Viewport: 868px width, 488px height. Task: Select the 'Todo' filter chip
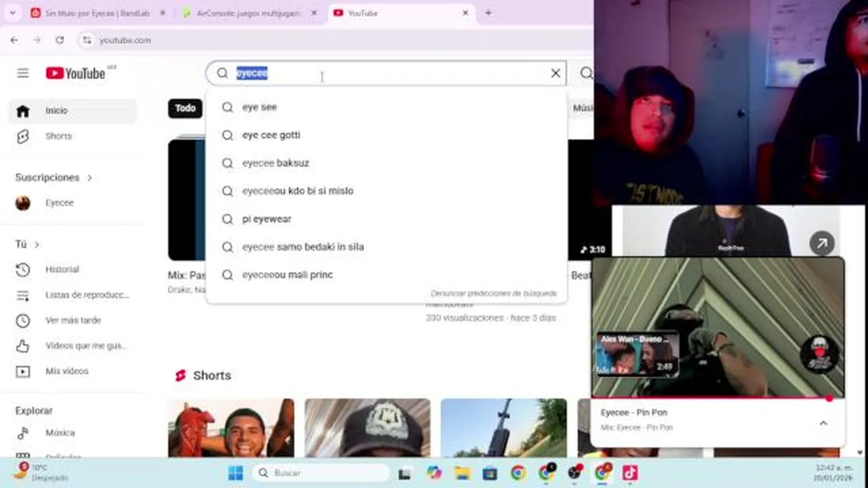185,108
